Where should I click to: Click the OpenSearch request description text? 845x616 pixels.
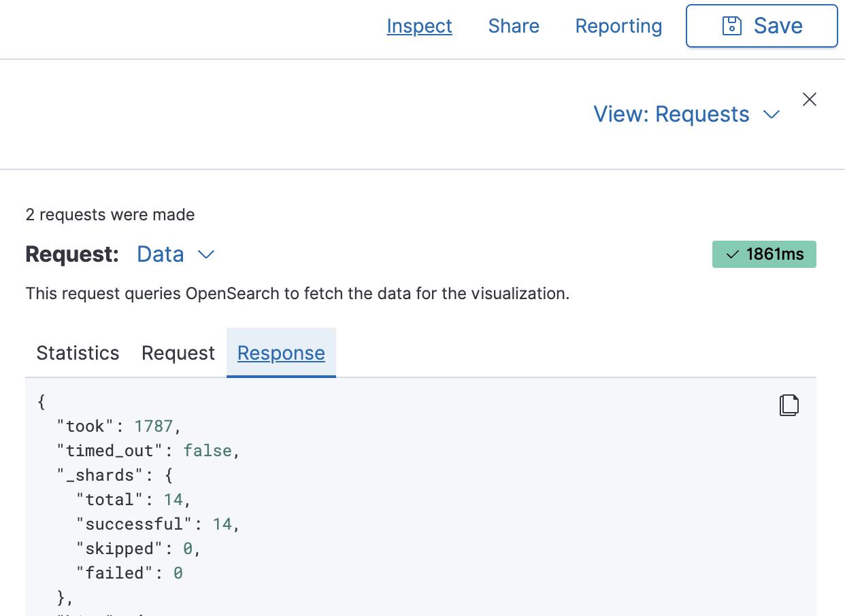pos(297,294)
